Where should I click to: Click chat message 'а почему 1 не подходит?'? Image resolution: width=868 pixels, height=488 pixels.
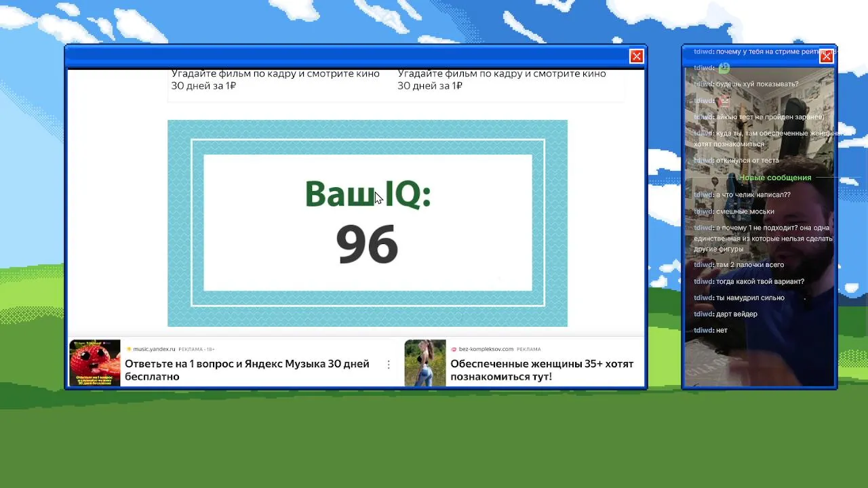pos(763,238)
